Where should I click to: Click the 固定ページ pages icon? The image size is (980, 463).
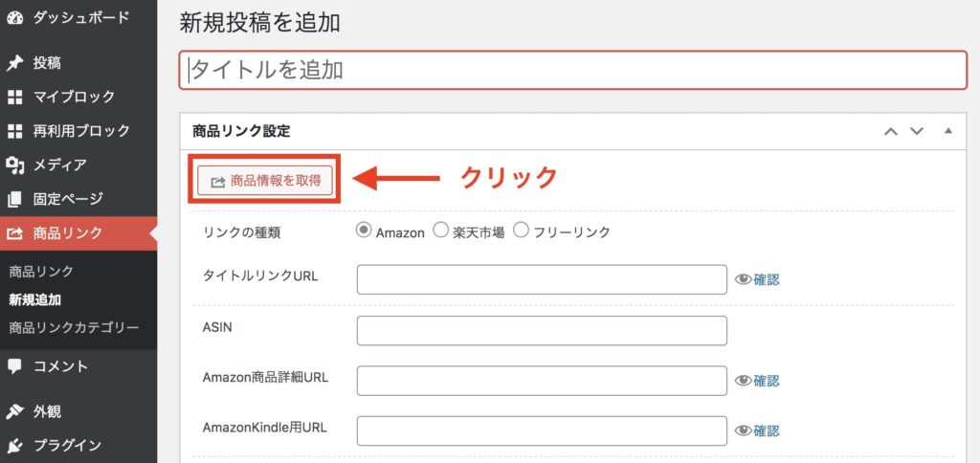(x=14, y=199)
